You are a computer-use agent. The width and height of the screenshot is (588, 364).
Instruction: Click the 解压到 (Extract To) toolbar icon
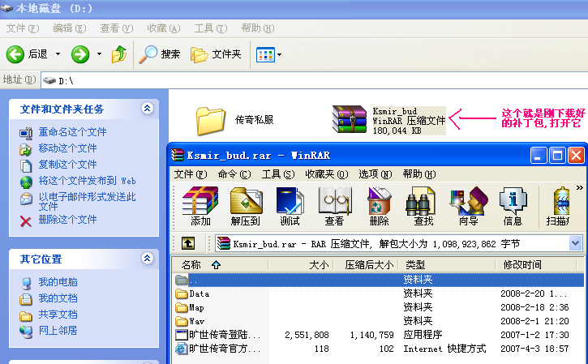245,206
